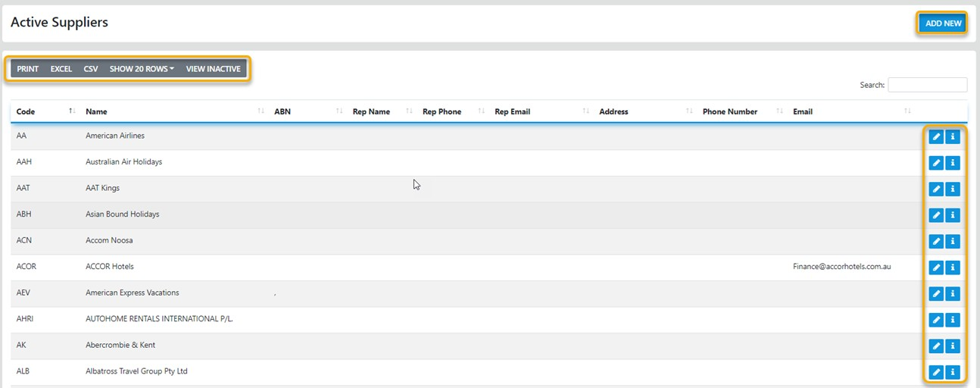Sort by Rep Email column header
Image resolution: width=980 pixels, height=388 pixels.
(512, 111)
